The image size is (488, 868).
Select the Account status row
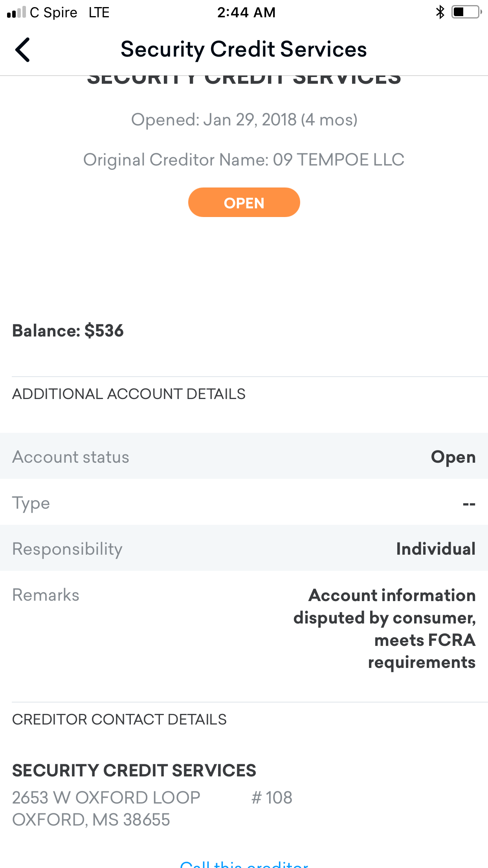[x=244, y=456]
